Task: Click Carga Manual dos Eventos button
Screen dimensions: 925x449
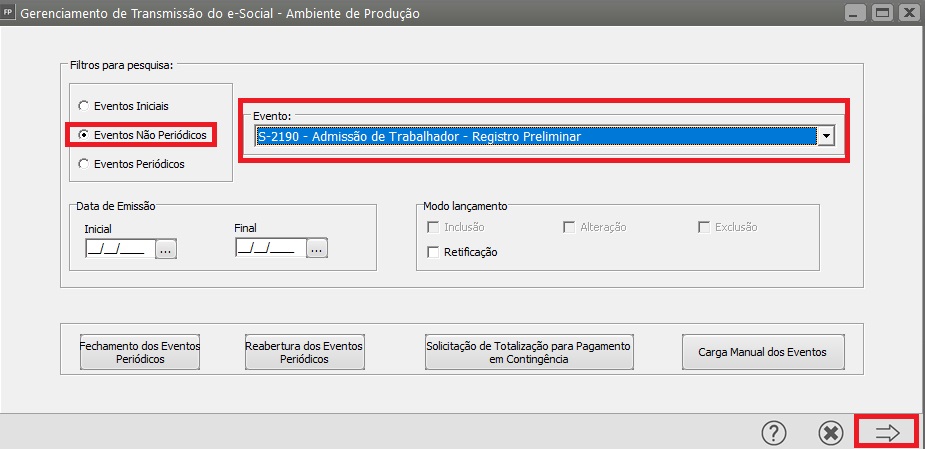Action: pos(763,352)
